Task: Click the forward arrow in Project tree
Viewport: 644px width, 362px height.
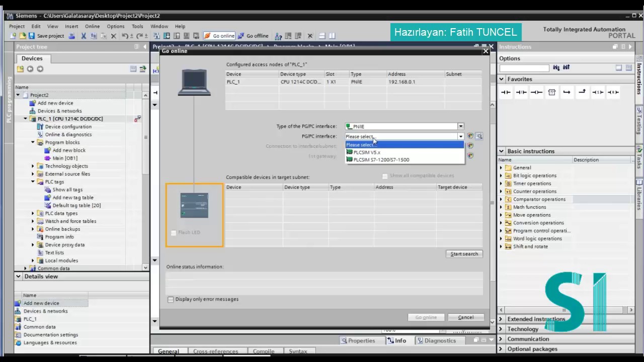Action: pyautogui.click(x=40, y=69)
